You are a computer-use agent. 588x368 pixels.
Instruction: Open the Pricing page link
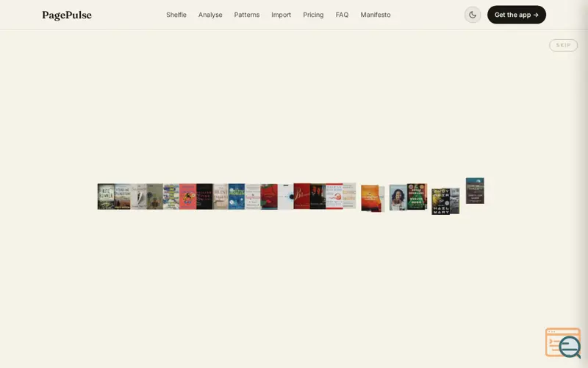point(313,15)
